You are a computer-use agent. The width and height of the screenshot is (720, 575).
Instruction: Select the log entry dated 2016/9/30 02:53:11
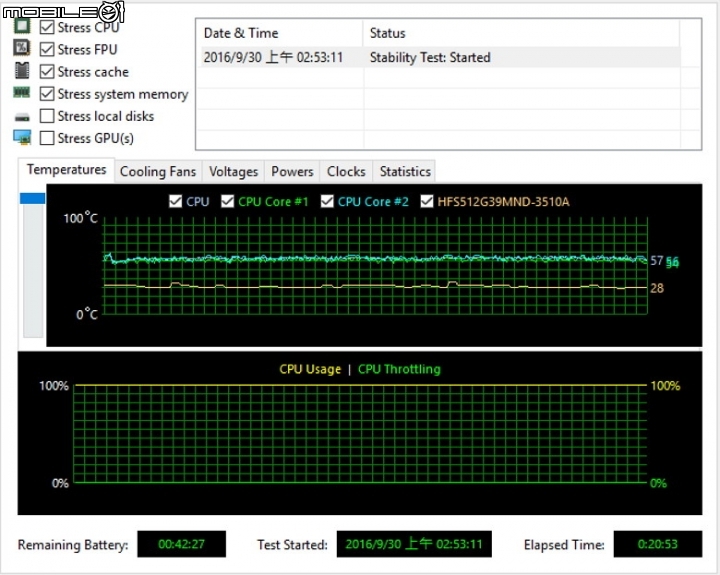click(440, 57)
